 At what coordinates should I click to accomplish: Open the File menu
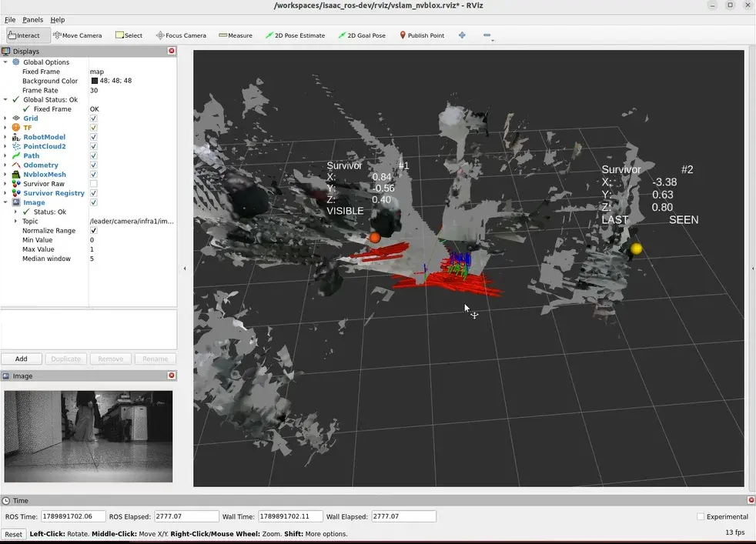tap(10, 20)
